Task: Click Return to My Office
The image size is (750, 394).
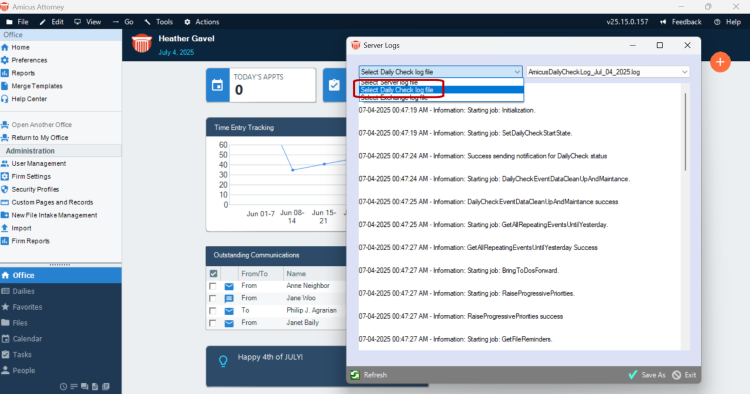Action: pyautogui.click(x=34, y=138)
